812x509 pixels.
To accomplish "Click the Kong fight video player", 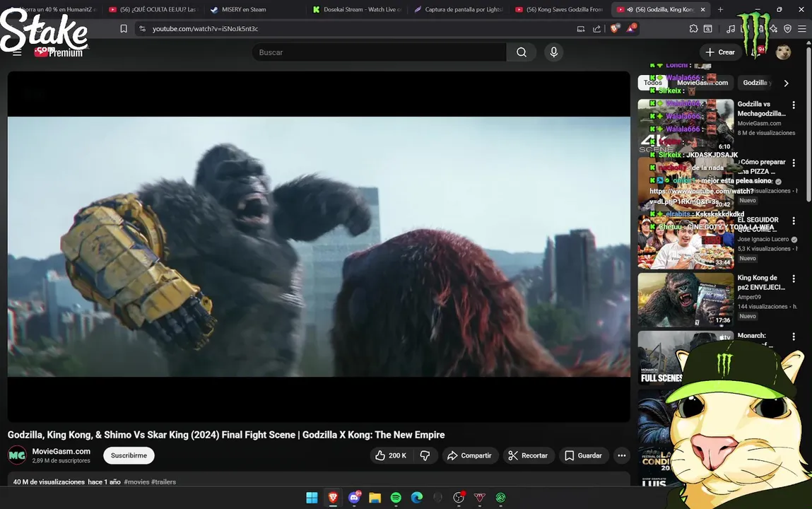I will (x=319, y=247).
